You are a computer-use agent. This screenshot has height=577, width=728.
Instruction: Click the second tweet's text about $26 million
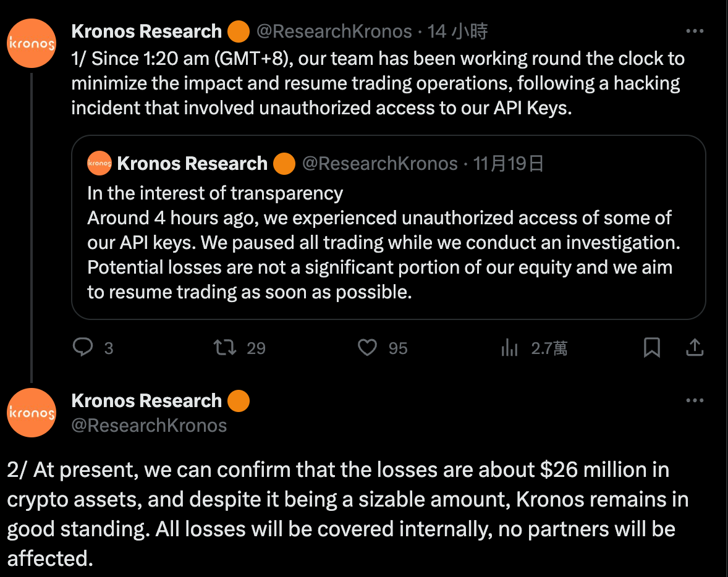[346, 514]
